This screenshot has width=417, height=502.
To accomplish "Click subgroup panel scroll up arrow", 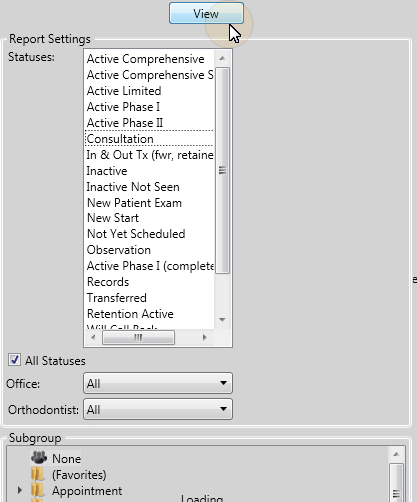I will 396,454.
